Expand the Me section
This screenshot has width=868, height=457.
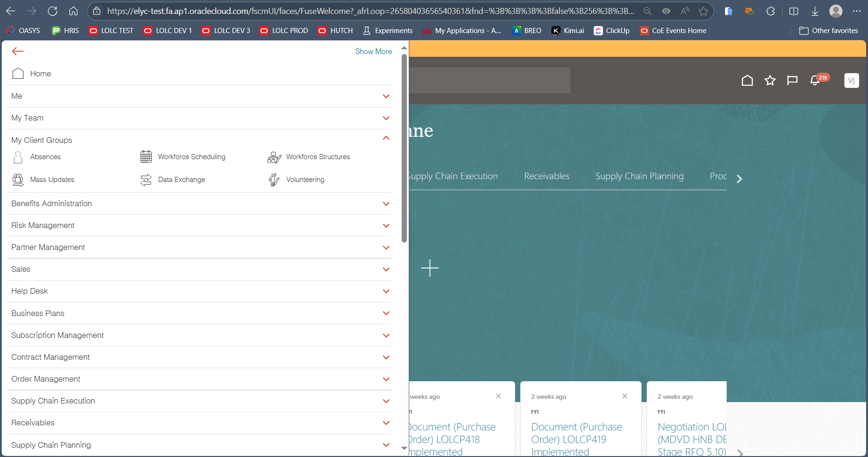pyautogui.click(x=385, y=96)
